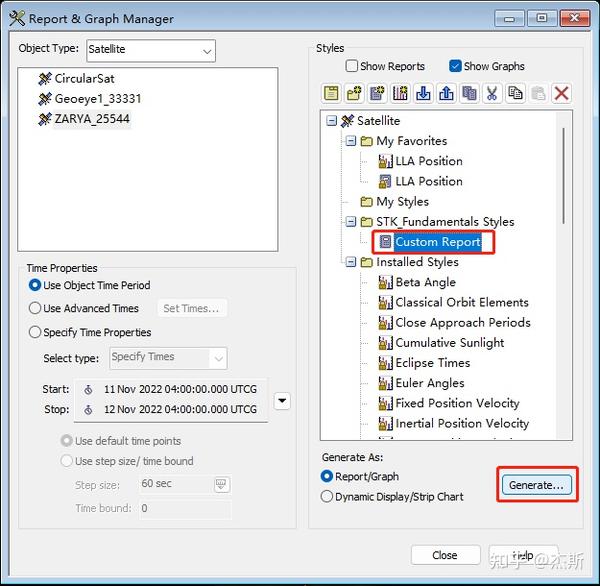The width and height of the screenshot is (600, 586).
Task: Create a new graph style icon
Action: (400, 93)
